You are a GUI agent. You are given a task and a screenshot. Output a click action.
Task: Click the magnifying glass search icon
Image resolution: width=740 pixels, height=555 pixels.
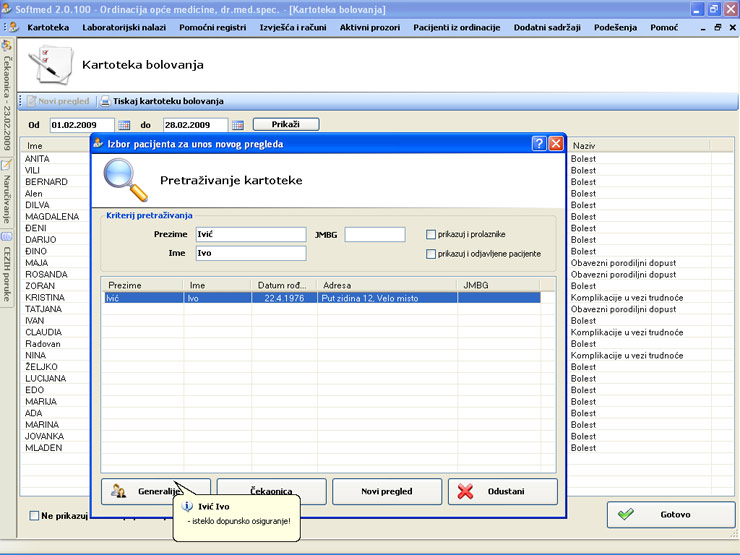pyautogui.click(x=125, y=180)
